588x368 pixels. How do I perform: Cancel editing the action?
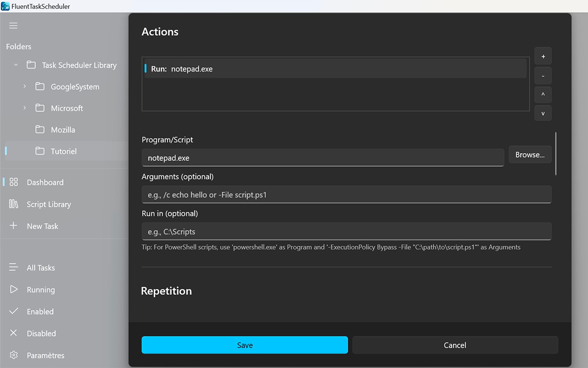click(455, 345)
